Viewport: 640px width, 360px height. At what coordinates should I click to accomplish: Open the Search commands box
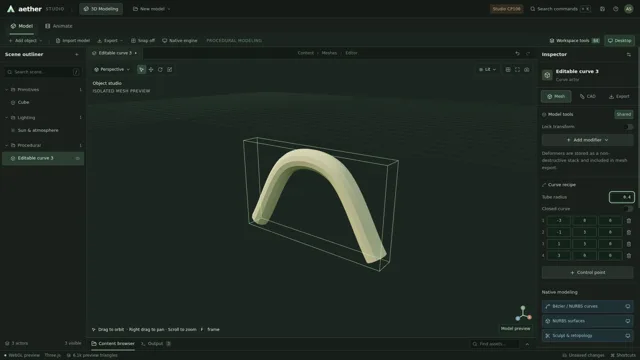tap(560, 9)
